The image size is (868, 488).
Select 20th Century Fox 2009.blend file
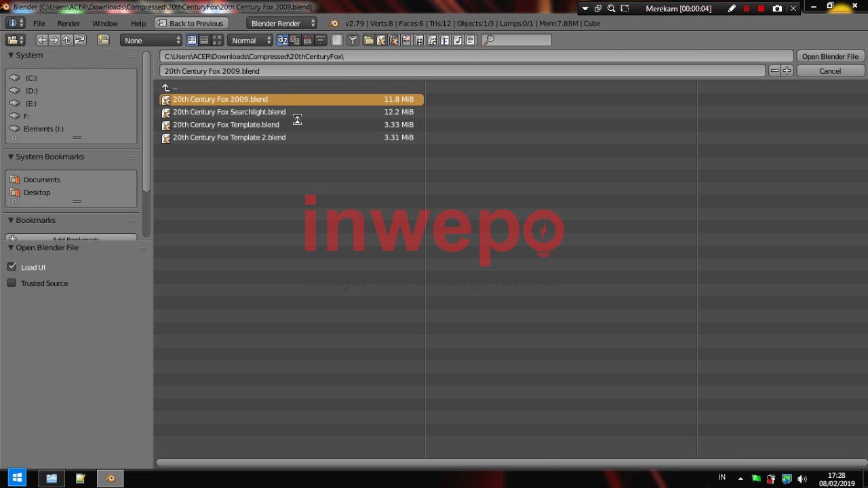point(292,99)
